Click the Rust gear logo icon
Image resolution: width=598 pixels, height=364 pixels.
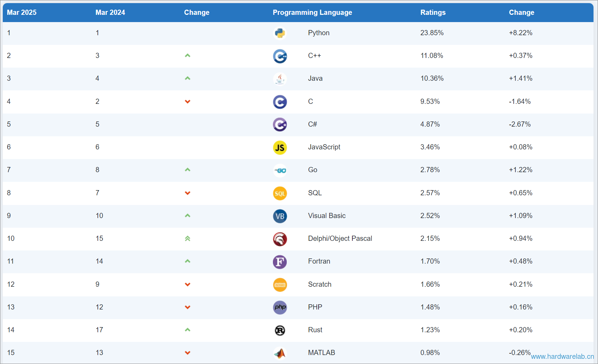[280, 330]
